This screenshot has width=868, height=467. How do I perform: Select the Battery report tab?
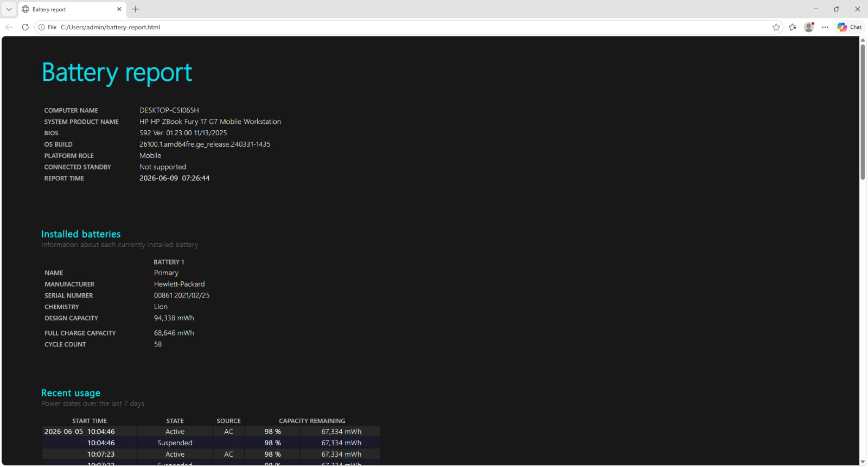(x=72, y=9)
